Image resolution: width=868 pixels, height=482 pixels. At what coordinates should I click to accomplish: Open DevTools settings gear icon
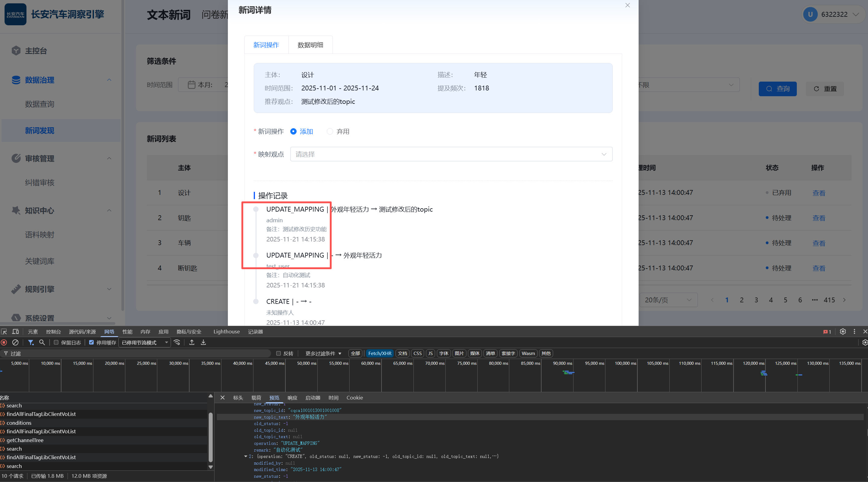843,332
